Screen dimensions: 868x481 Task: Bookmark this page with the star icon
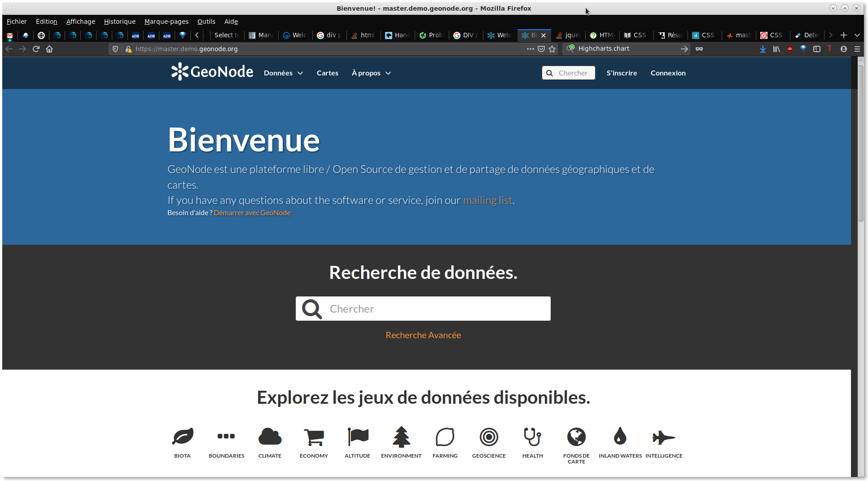pos(552,49)
